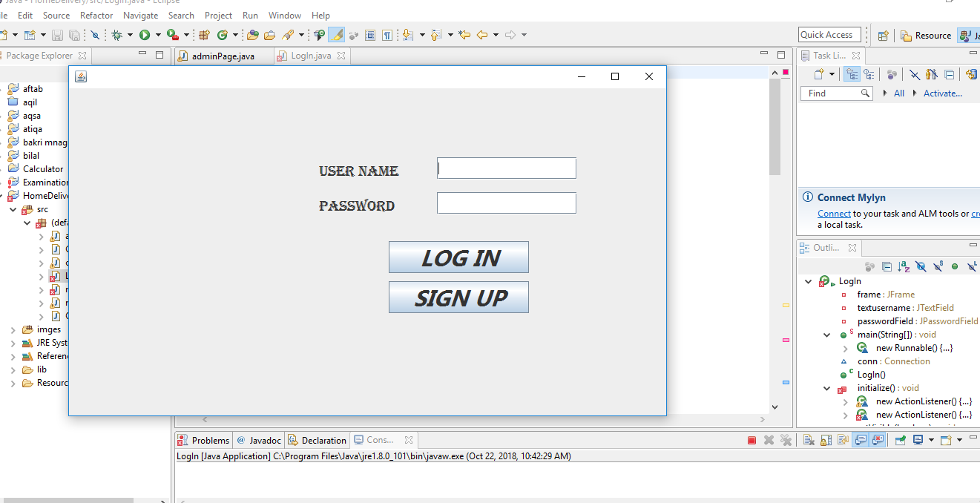This screenshot has height=503, width=980.
Task: Toggle Hide Static Members in Outline
Action: point(938,266)
